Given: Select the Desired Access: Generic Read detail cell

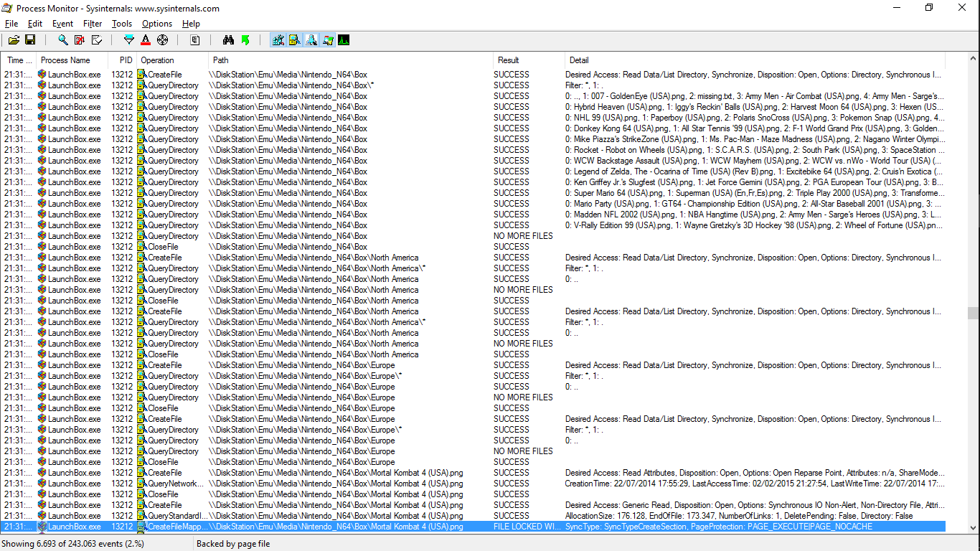Looking at the screenshot, I should [x=755, y=505].
